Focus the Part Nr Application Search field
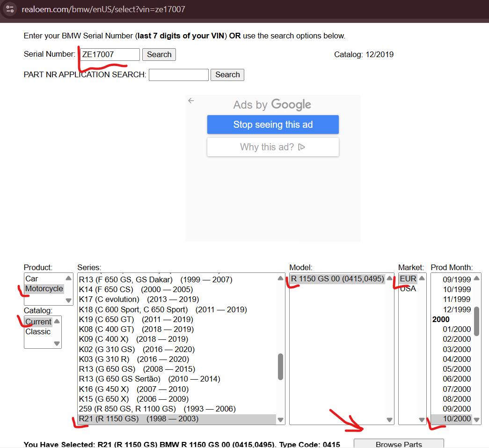489x448 pixels. click(x=179, y=75)
